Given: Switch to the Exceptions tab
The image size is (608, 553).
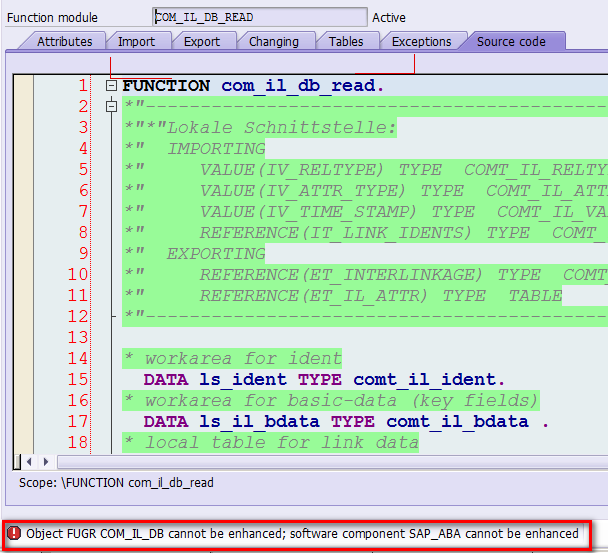Looking at the screenshot, I should tap(421, 41).
